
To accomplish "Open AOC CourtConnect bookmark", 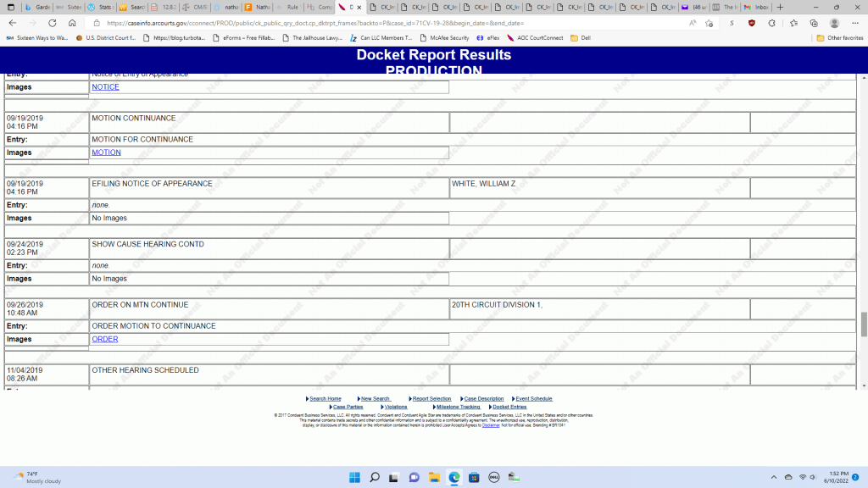I will point(535,38).
